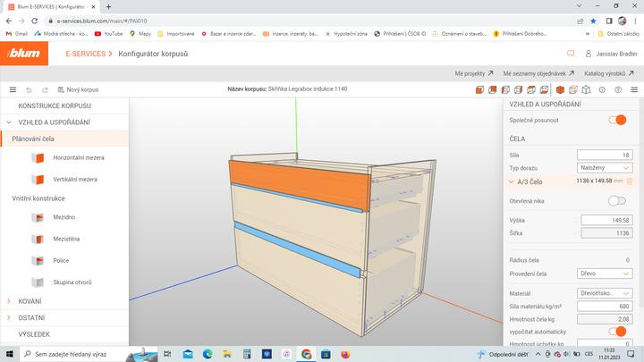Image resolution: width=644 pixels, height=362 pixels.
Task: Open the Plánování čela menu item
Action: tap(34, 139)
